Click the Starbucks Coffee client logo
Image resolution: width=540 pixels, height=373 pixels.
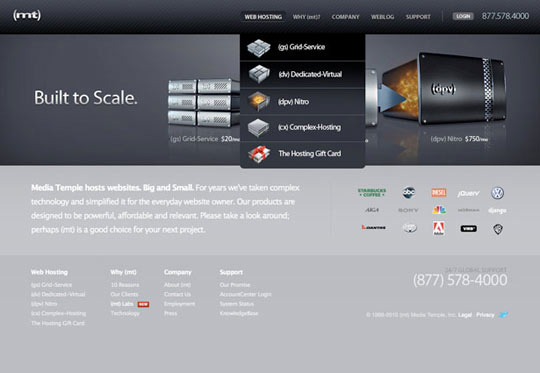click(372, 193)
